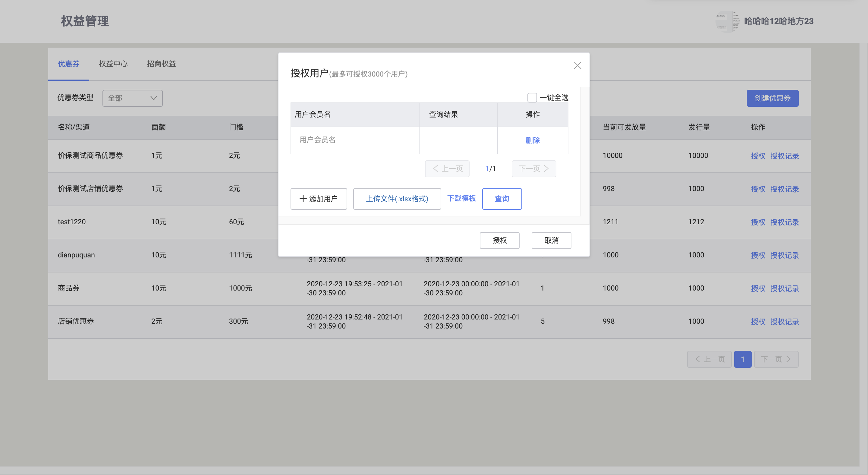Open the 优惠券类型 dropdown showing 全部
This screenshot has width=868, height=475.
tap(132, 98)
